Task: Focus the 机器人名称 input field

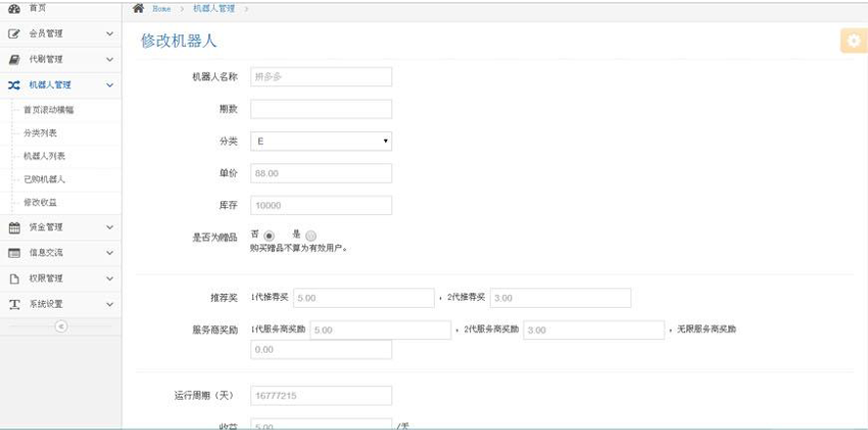Action: point(321,77)
